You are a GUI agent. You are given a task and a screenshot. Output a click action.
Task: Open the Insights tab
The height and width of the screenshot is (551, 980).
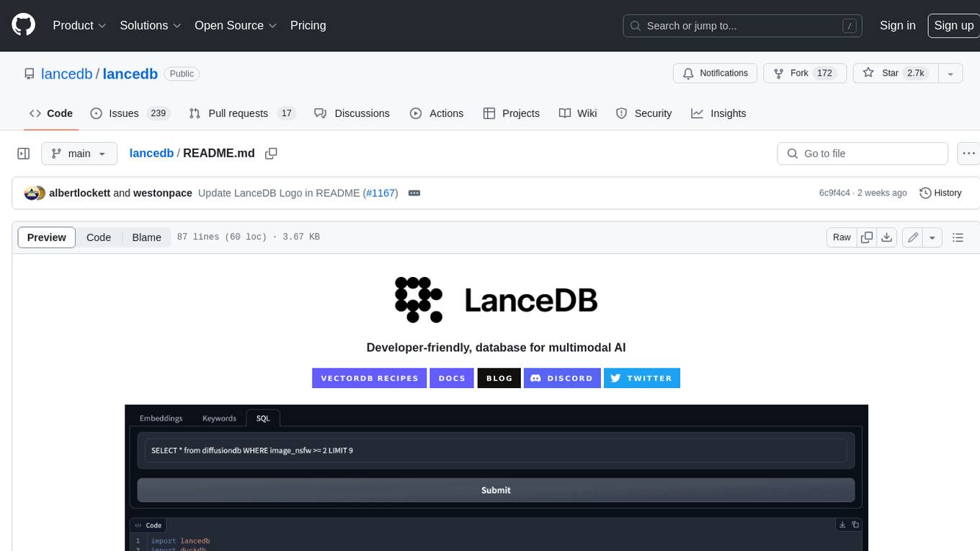point(718,113)
